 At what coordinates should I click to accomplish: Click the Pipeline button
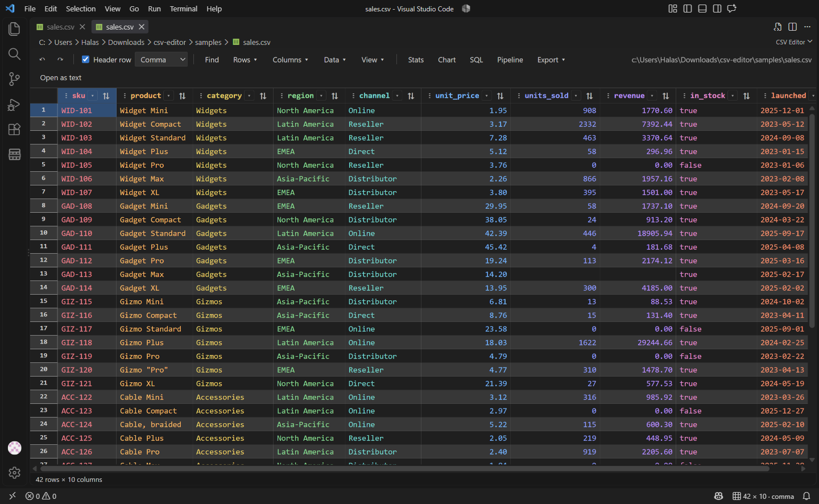click(510, 60)
